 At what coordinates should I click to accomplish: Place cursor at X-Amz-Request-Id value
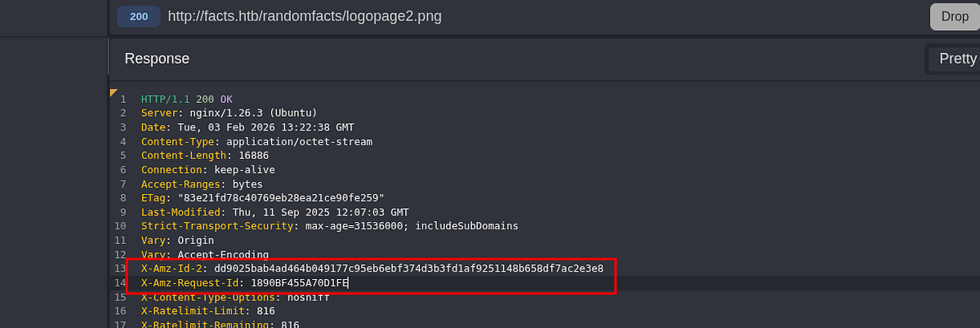300,283
